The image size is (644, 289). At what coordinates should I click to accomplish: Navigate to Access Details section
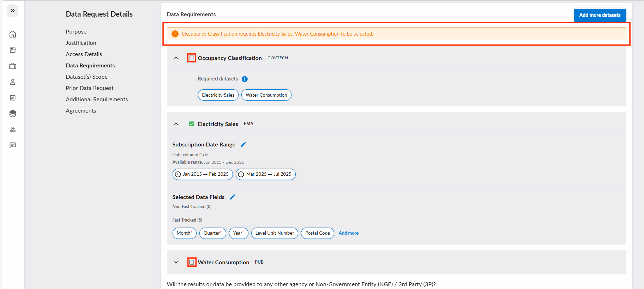84,54
